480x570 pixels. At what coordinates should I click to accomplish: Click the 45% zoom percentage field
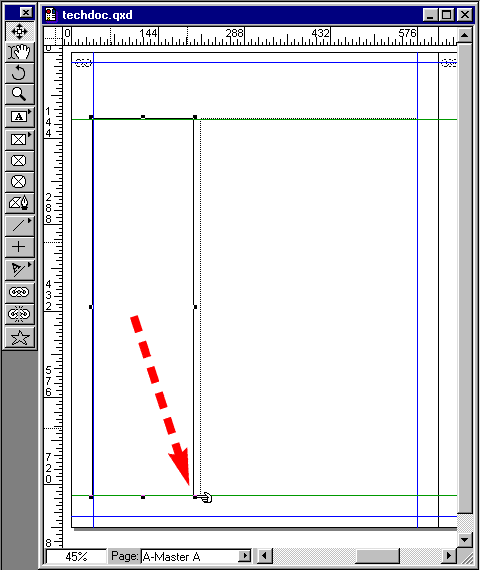tap(76, 556)
